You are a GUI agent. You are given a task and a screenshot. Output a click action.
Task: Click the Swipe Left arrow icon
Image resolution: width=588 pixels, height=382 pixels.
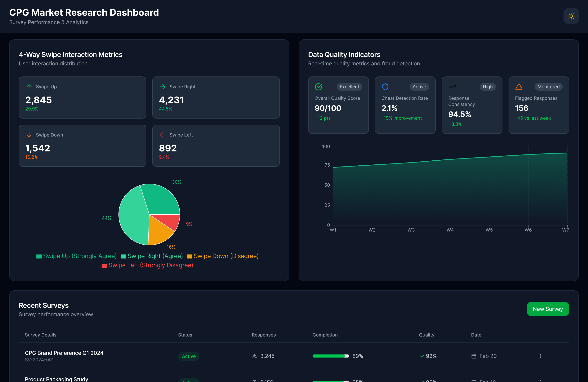point(163,135)
